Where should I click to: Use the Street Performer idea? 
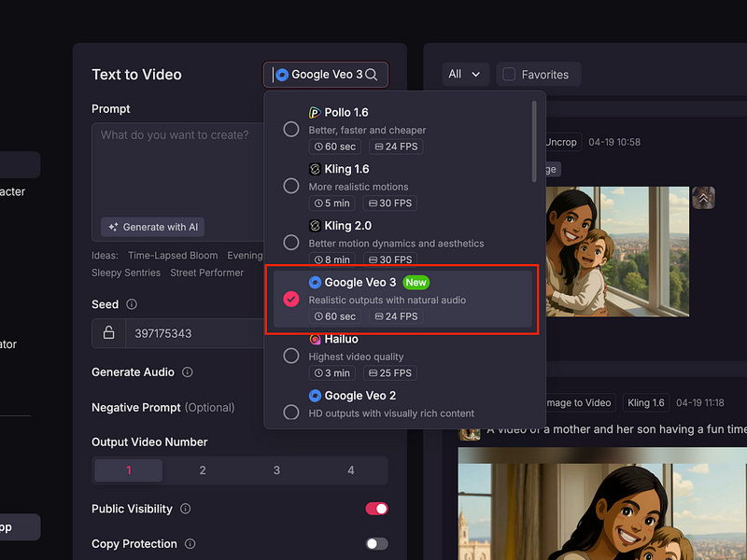pyautogui.click(x=206, y=273)
